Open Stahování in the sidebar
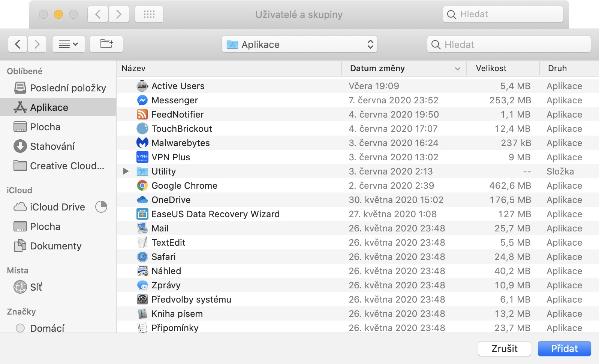 click(x=52, y=146)
